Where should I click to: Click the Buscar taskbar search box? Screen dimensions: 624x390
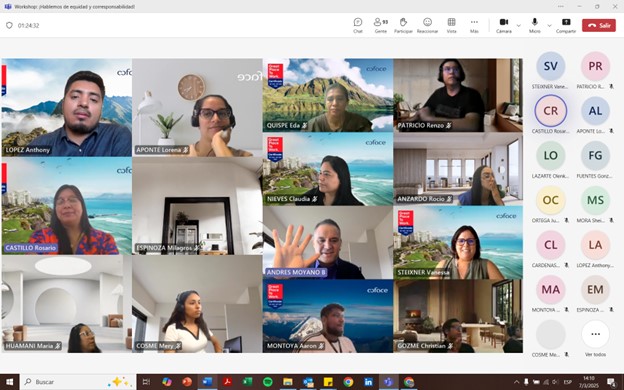pyautogui.click(x=78, y=382)
